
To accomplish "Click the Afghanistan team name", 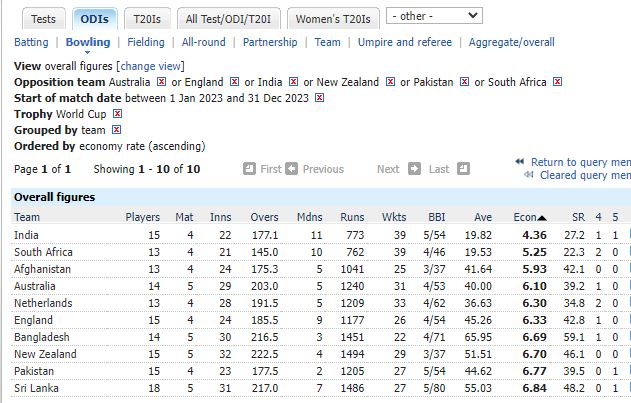I will 42,269.
